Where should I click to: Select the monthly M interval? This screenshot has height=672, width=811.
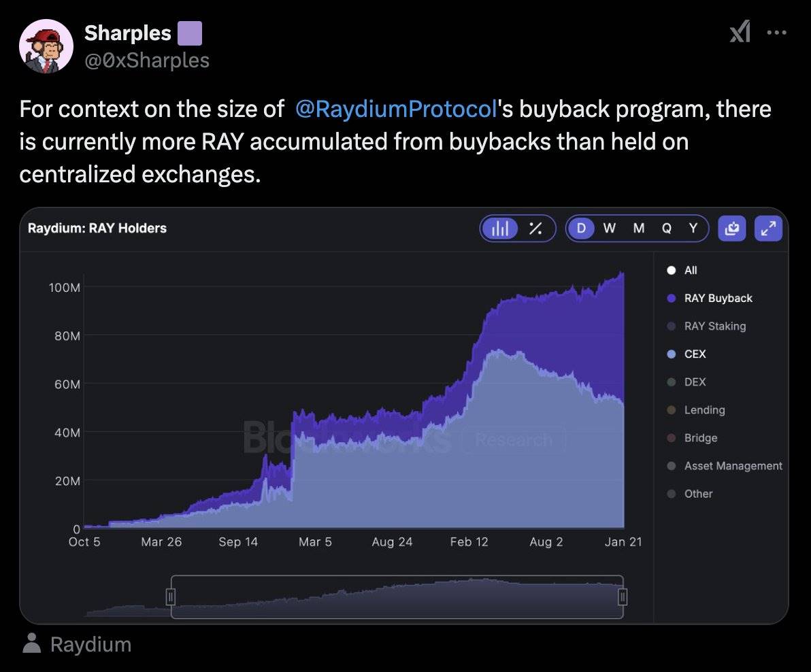click(638, 229)
